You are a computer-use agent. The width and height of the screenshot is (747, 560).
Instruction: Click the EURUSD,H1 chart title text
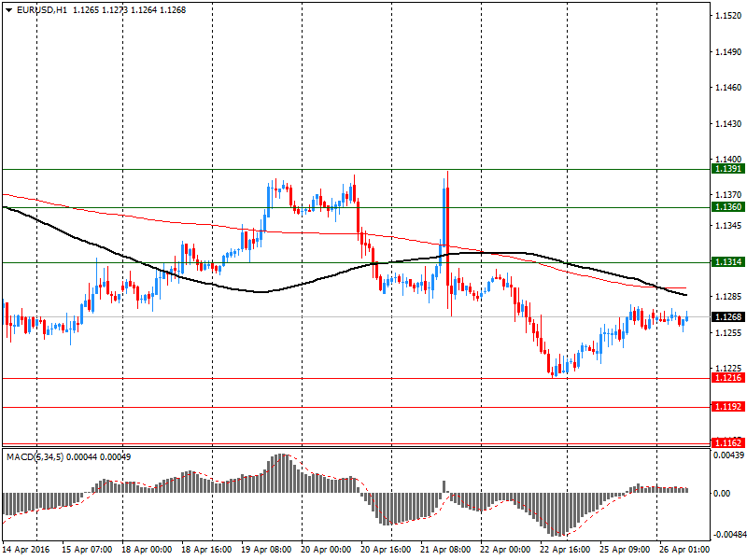click(x=42, y=10)
